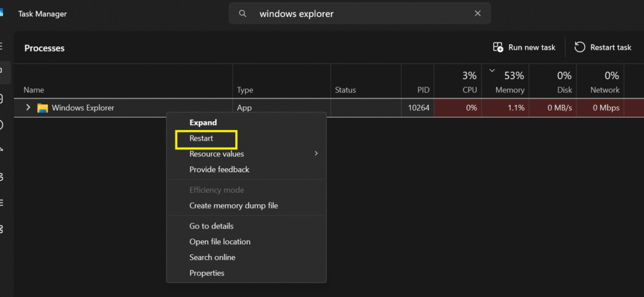Click the PID value '10264'
644x297 pixels.
(x=418, y=108)
